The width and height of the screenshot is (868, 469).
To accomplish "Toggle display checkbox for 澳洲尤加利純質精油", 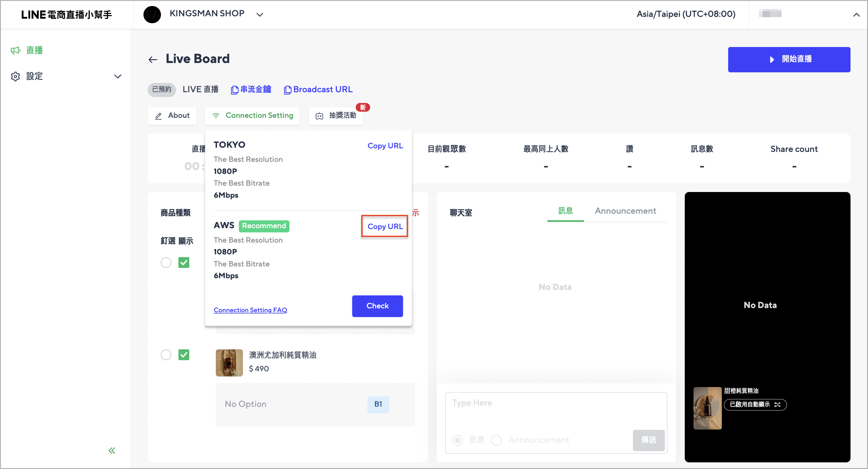I will point(184,355).
